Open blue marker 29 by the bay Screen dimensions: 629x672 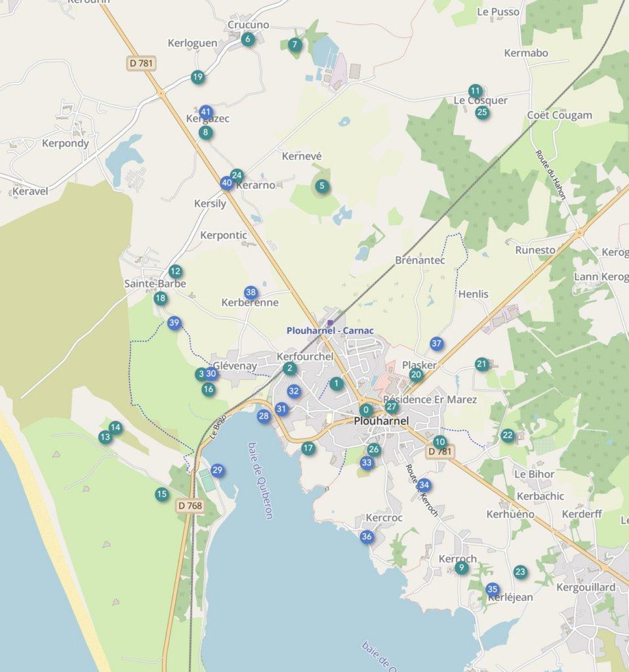[217, 471]
